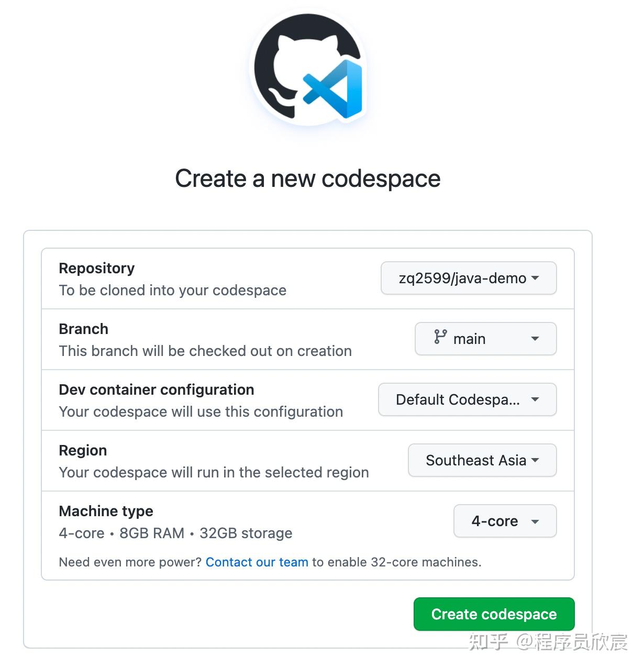Expand the Default Codespaces configuration dropdown
644x668 pixels.
tap(467, 399)
